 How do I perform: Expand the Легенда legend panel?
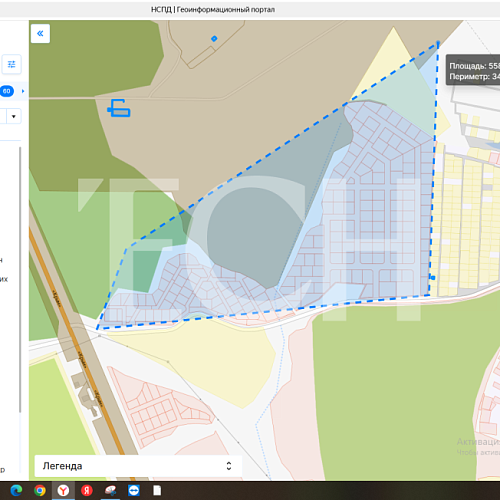pos(138,466)
